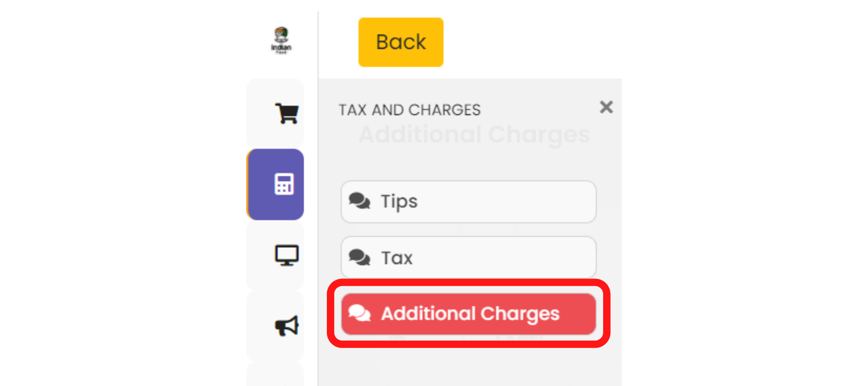Select the Tax option
This screenshot has width=868, height=386.
(x=468, y=257)
